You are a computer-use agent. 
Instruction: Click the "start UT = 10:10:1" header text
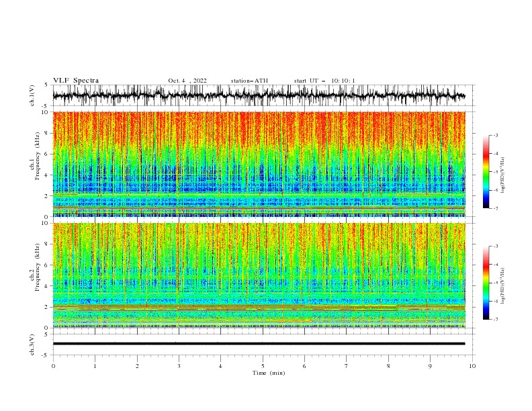coord(324,81)
